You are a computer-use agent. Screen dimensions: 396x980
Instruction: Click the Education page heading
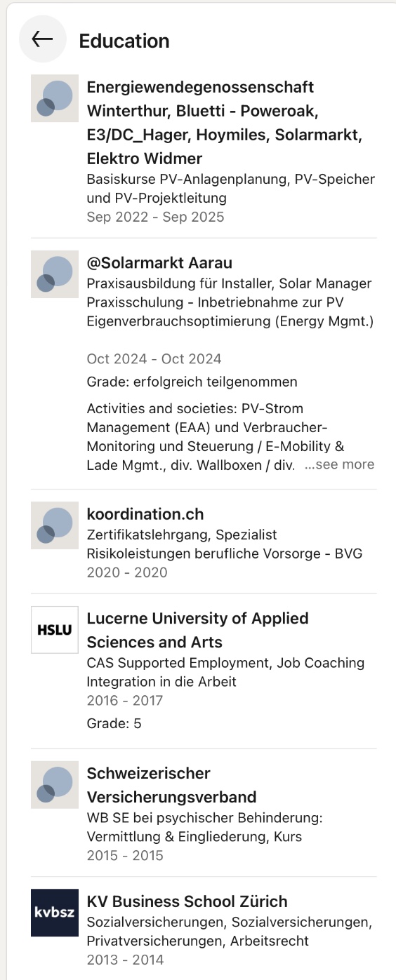(x=124, y=41)
